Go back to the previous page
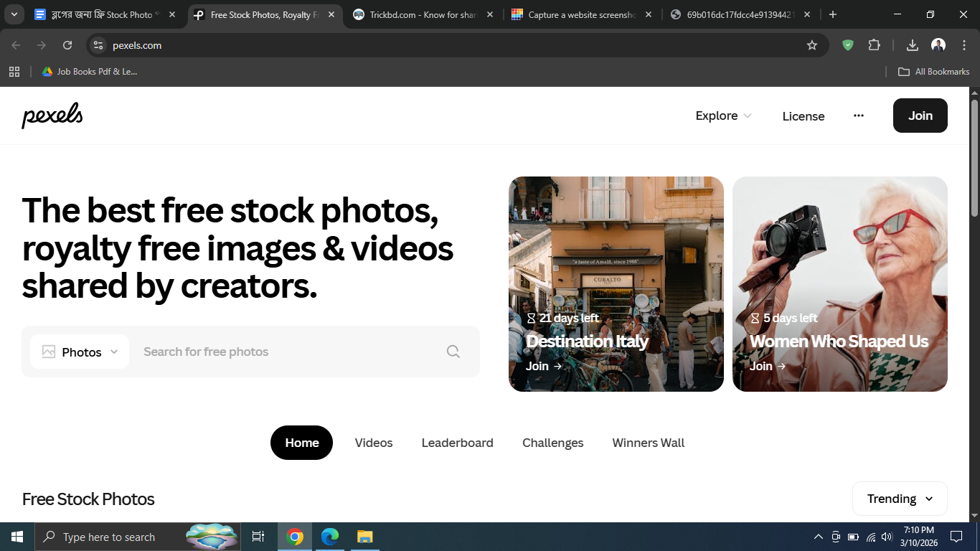The width and height of the screenshot is (980, 551). (x=16, y=45)
